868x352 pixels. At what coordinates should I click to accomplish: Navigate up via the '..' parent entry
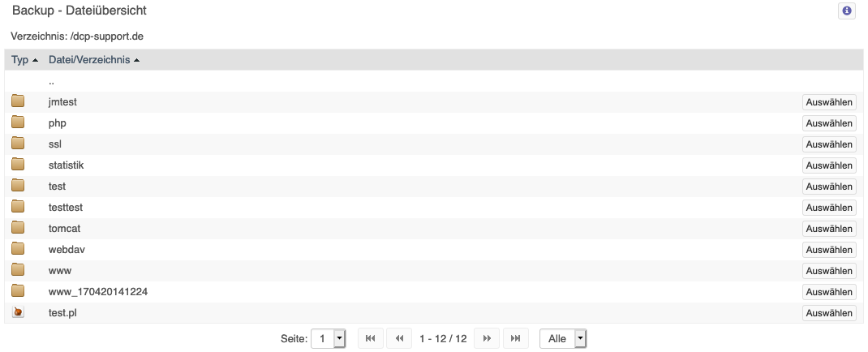coord(51,81)
